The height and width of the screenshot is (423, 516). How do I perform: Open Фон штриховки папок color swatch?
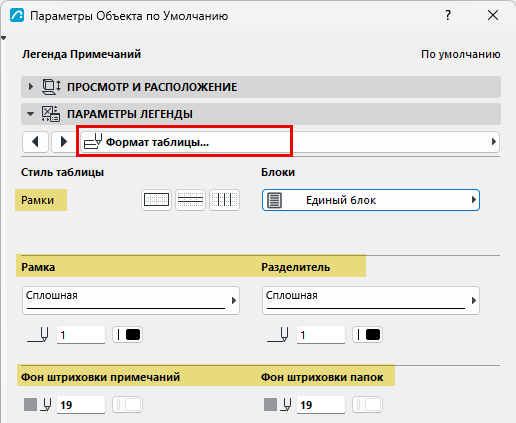tap(367, 405)
